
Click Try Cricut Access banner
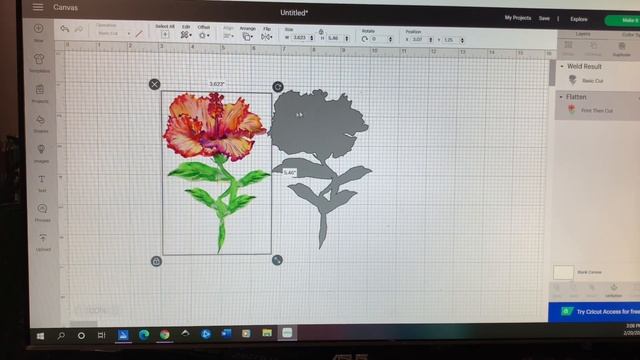[x=594, y=312]
